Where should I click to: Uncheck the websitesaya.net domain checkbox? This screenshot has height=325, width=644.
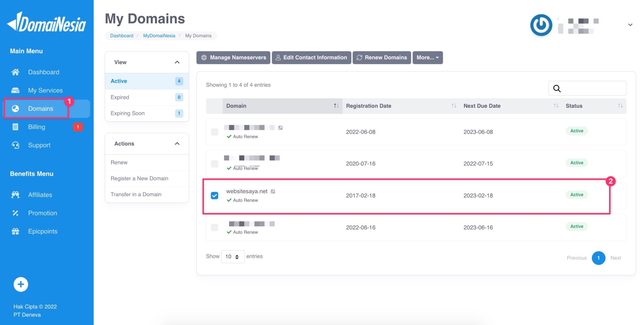click(214, 196)
